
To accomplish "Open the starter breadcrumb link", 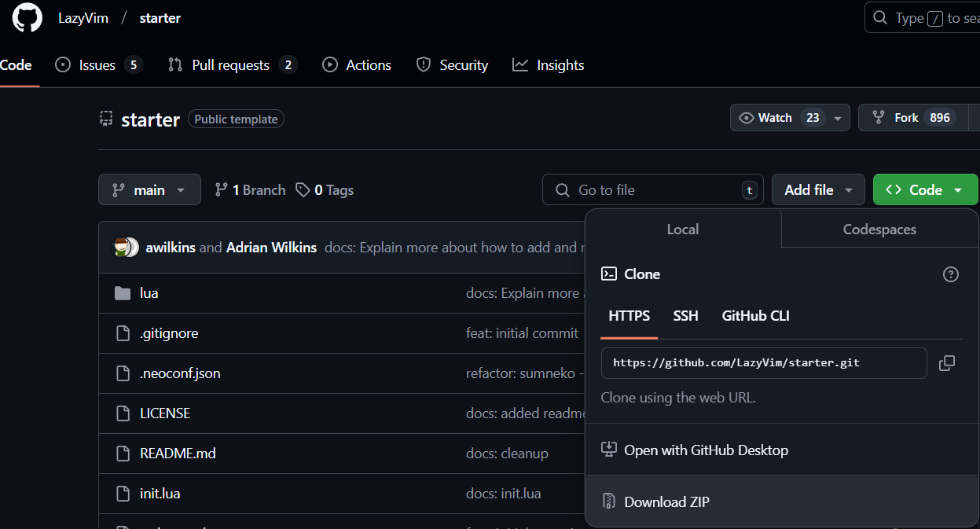I will point(160,18).
